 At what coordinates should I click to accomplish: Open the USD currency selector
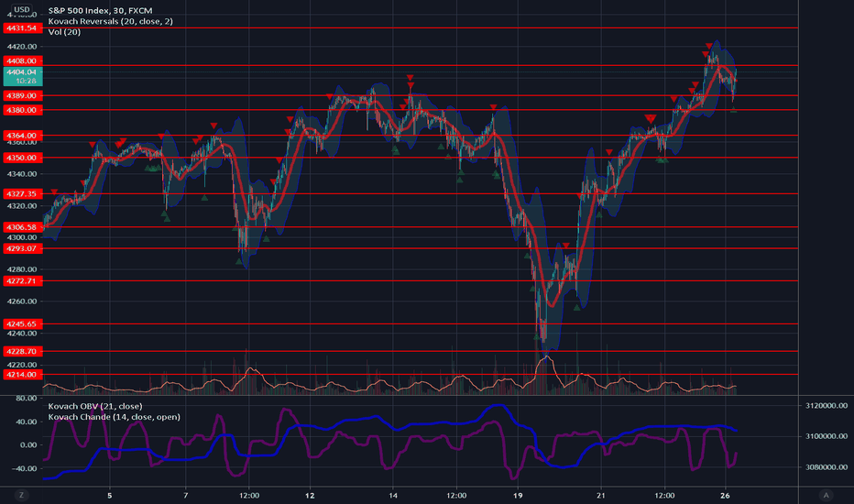point(22,9)
